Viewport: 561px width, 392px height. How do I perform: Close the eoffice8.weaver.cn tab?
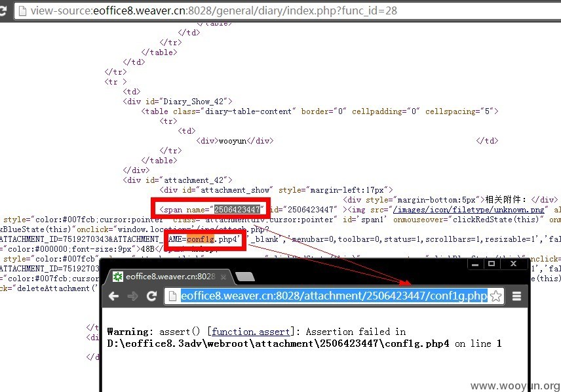click(x=223, y=277)
